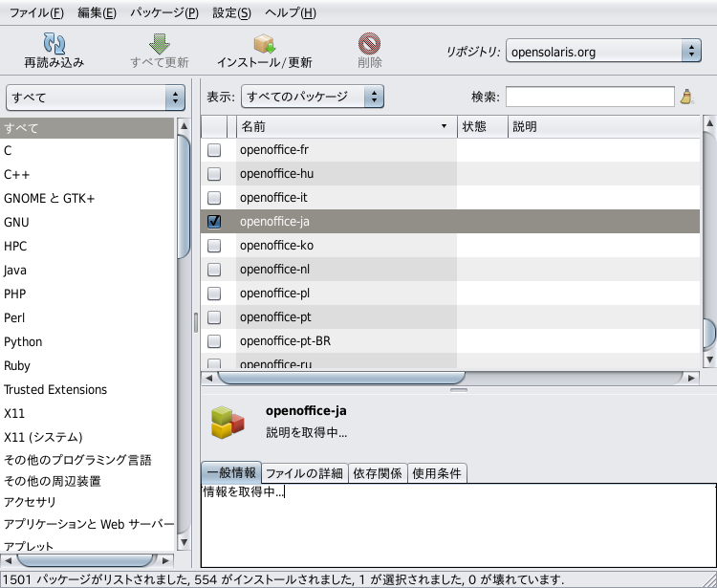The width and height of the screenshot is (717, 588).
Task: Open the すべて category dropdown
Action: pyautogui.click(x=95, y=97)
